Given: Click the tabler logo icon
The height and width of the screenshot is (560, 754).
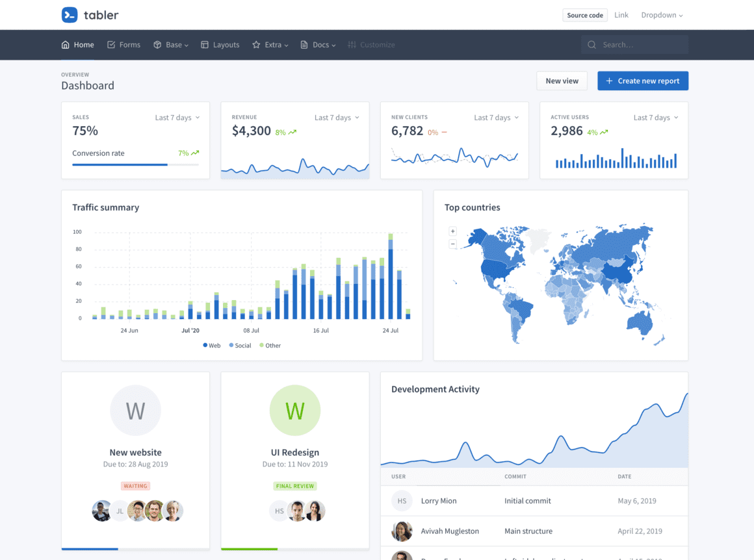Looking at the screenshot, I should coord(70,14).
